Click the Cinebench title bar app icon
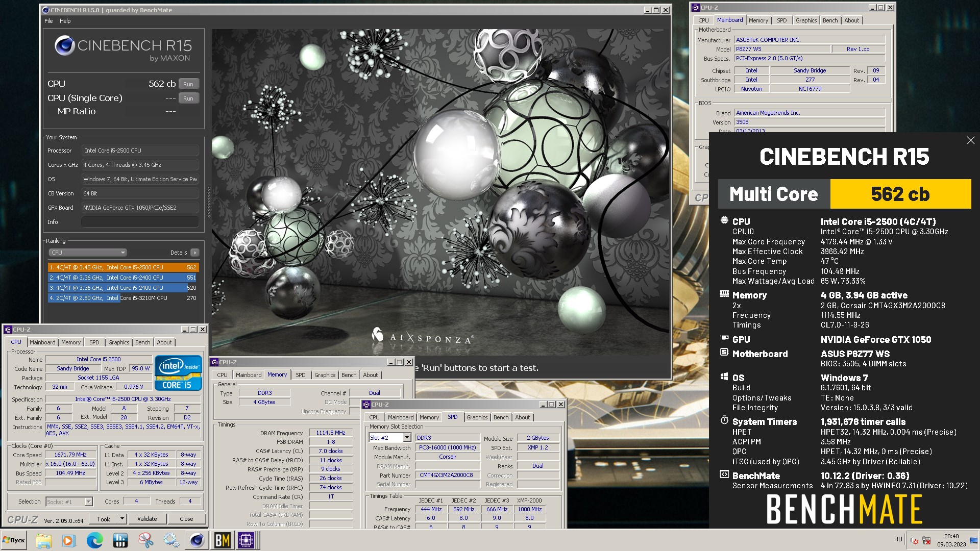Image resolution: width=980 pixels, height=551 pixels. pyautogui.click(x=45, y=10)
